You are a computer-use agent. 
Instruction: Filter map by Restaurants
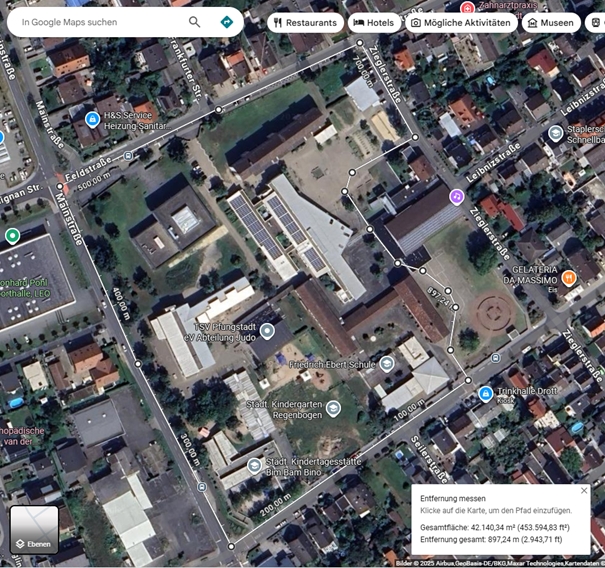304,22
